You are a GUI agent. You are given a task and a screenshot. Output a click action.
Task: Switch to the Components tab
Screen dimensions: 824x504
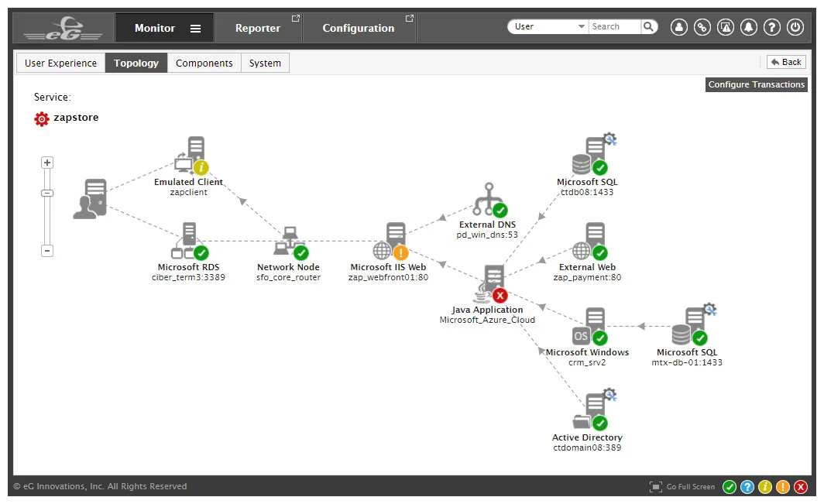(204, 63)
